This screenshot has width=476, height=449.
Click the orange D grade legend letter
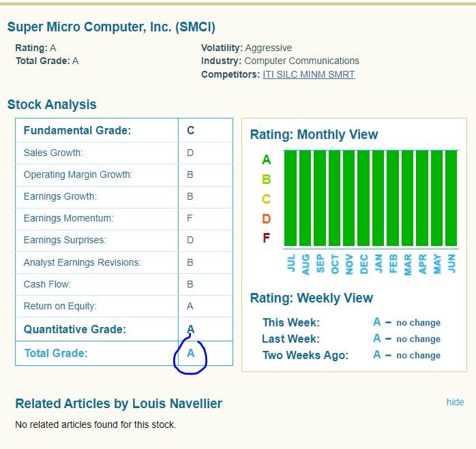click(266, 219)
